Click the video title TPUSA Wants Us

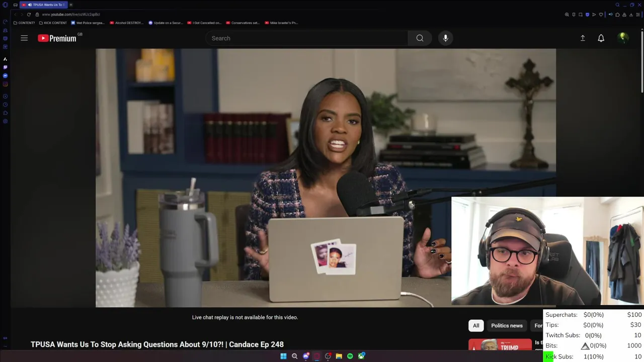pyautogui.click(x=157, y=344)
